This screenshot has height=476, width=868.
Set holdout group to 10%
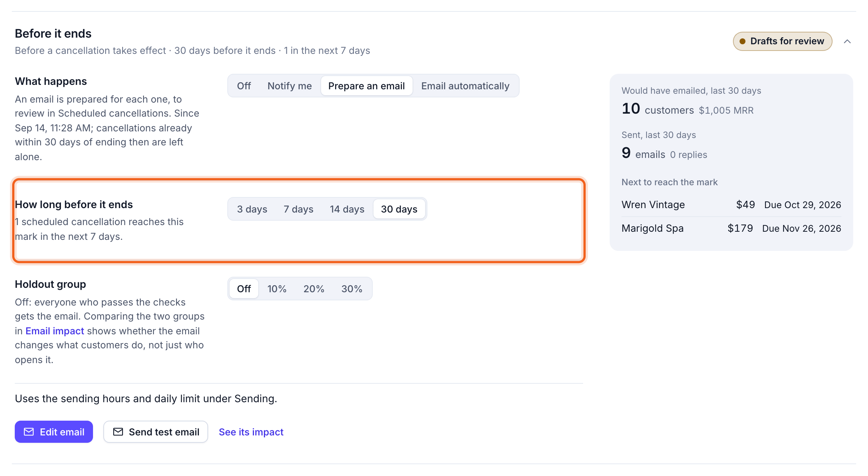click(x=277, y=289)
